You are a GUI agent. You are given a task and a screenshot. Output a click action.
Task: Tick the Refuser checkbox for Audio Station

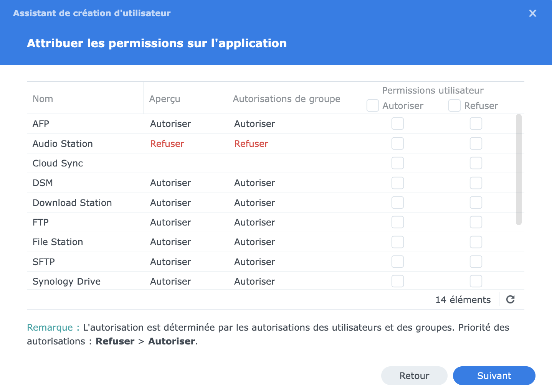click(476, 143)
